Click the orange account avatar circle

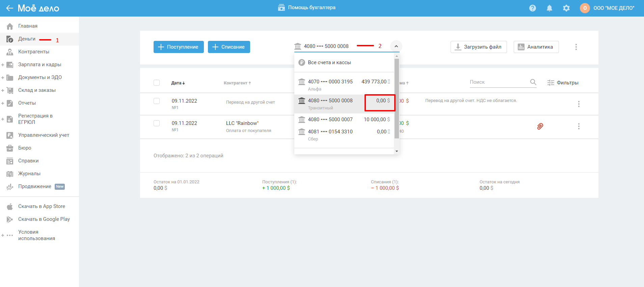[x=585, y=8]
